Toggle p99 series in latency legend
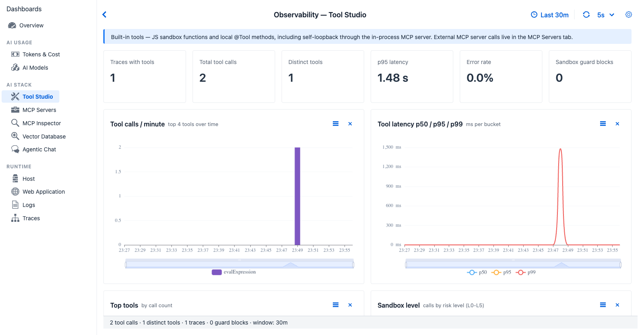Screen dimensions: 644x335 pos(526,273)
